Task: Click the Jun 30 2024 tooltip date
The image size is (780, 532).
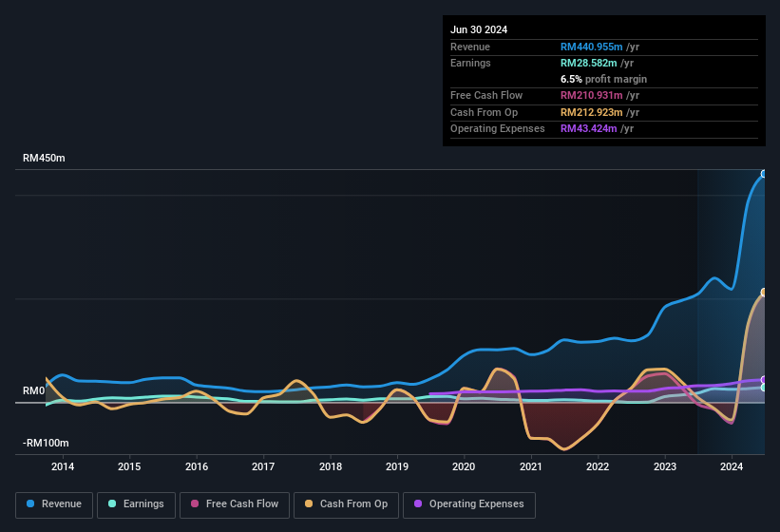Action: click(x=479, y=29)
